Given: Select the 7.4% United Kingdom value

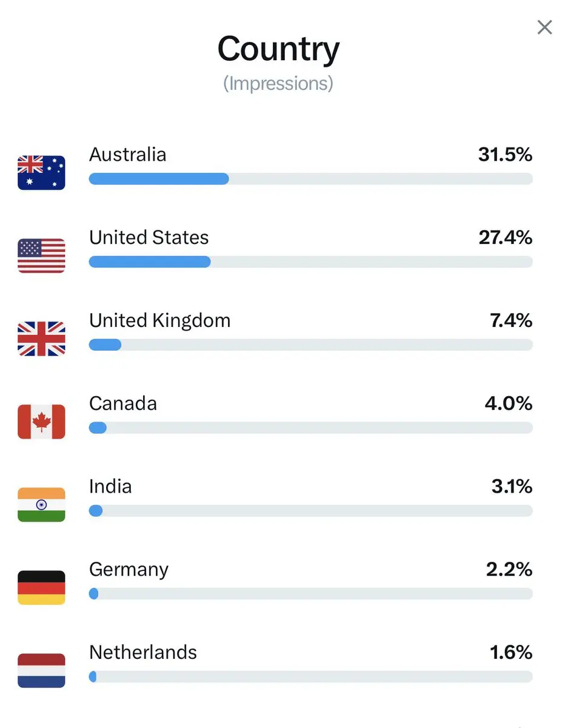Looking at the screenshot, I should (x=511, y=320).
